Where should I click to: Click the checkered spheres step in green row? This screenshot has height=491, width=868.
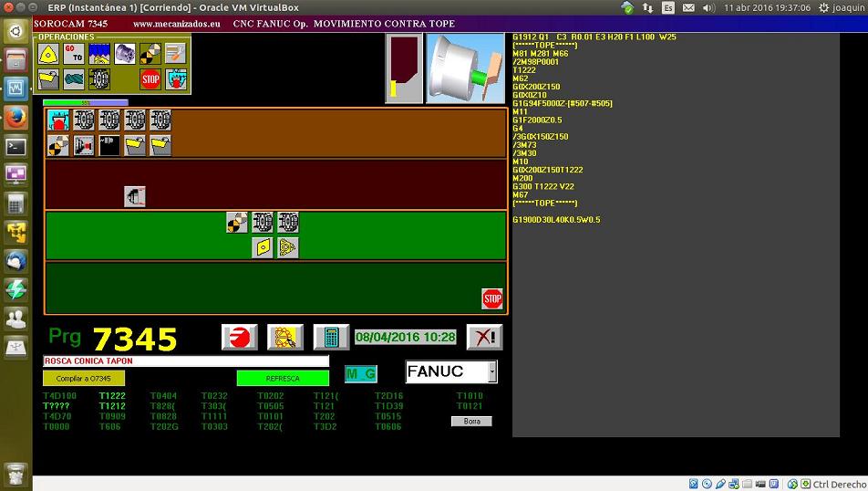point(237,222)
